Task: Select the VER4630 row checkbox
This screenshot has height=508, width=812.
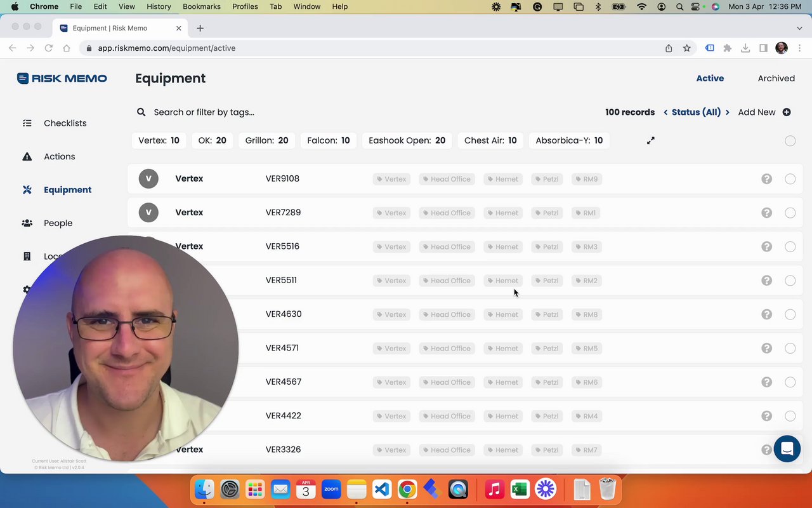Action: [790, 314]
